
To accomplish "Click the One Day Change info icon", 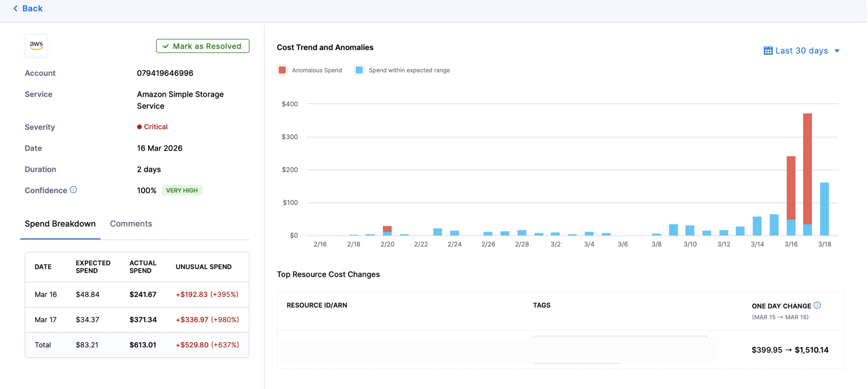I will (817, 305).
